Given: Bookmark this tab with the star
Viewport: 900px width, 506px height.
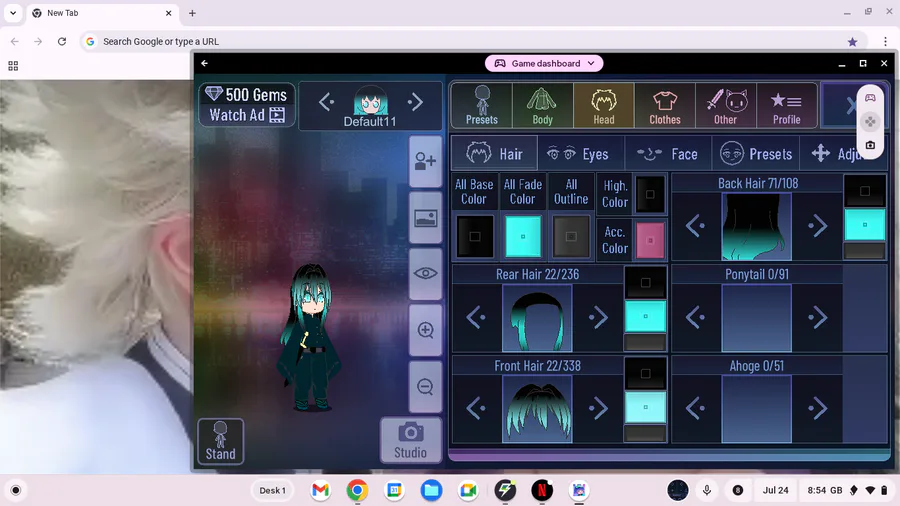Looking at the screenshot, I should click(x=852, y=41).
